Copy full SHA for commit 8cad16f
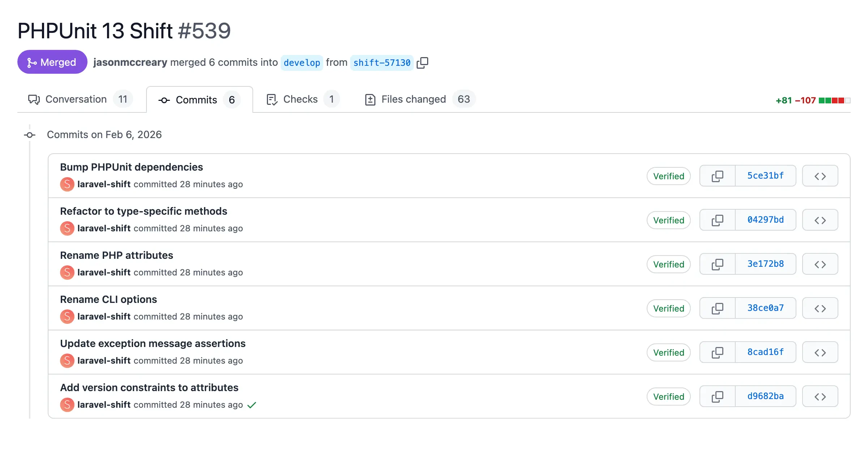This screenshot has height=454, width=868. tap(718, 352)
